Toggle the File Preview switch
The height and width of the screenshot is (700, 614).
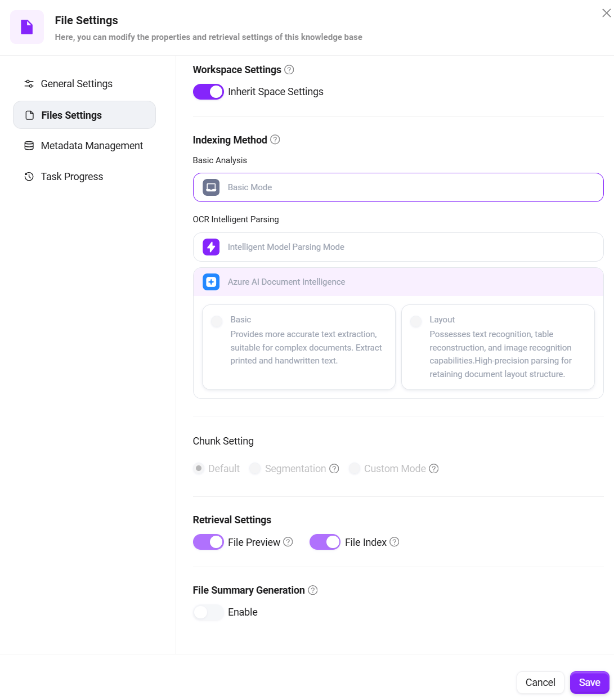(208, 542)
